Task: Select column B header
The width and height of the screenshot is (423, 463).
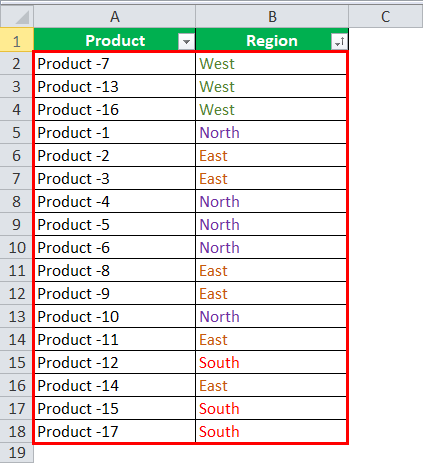Action: point(272,17)
